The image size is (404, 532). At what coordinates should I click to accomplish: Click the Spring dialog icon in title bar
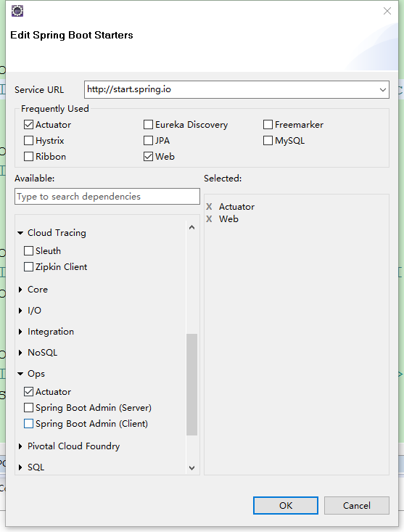point(17,11)
